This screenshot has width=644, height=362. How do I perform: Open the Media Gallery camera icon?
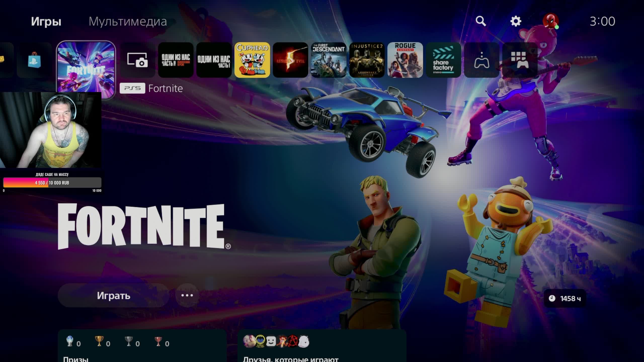(x=137, y=60)
